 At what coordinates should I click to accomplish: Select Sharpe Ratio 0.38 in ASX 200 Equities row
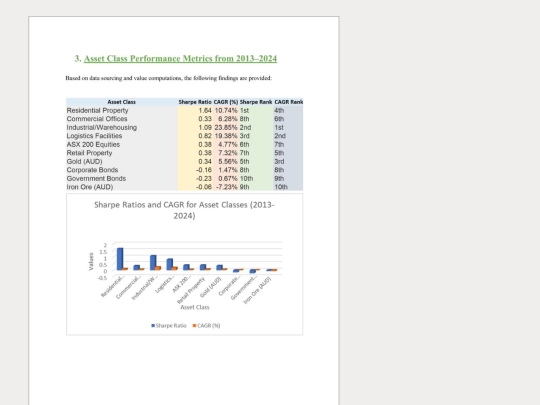(x=205, y=145)
